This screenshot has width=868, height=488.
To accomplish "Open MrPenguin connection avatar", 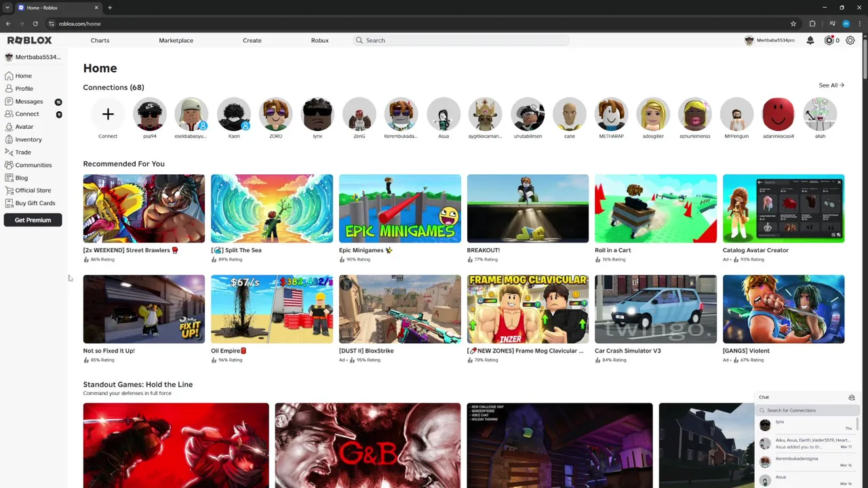I will coord(736,115).
